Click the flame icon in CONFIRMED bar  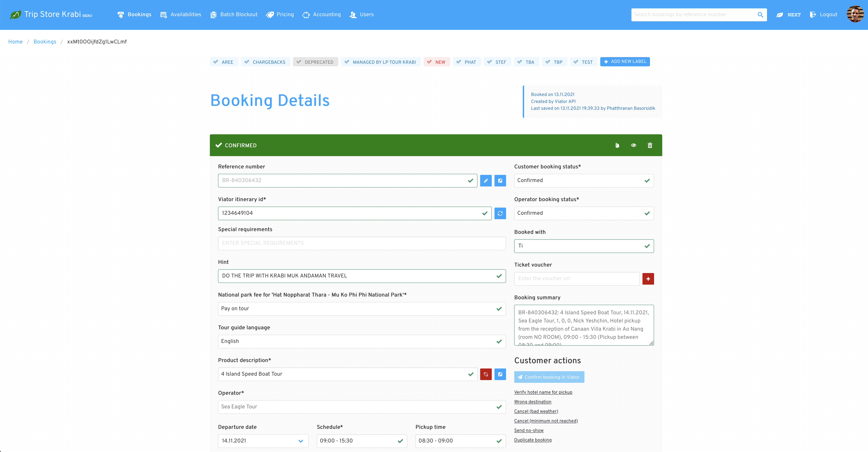pyautogui.click(x=617, y=145)
